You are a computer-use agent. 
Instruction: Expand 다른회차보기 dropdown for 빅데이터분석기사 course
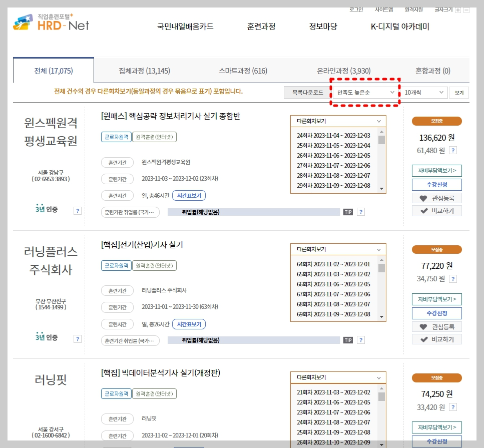[x=338, y=377]
